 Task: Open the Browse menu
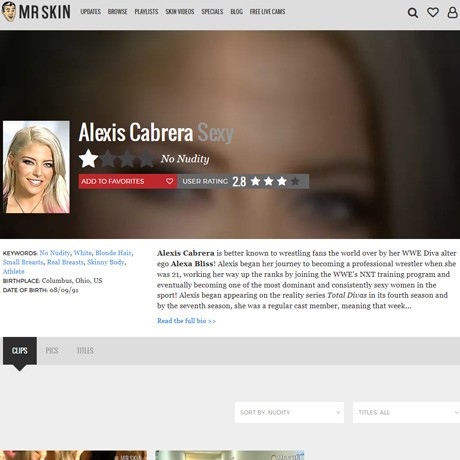coord(117,12)
